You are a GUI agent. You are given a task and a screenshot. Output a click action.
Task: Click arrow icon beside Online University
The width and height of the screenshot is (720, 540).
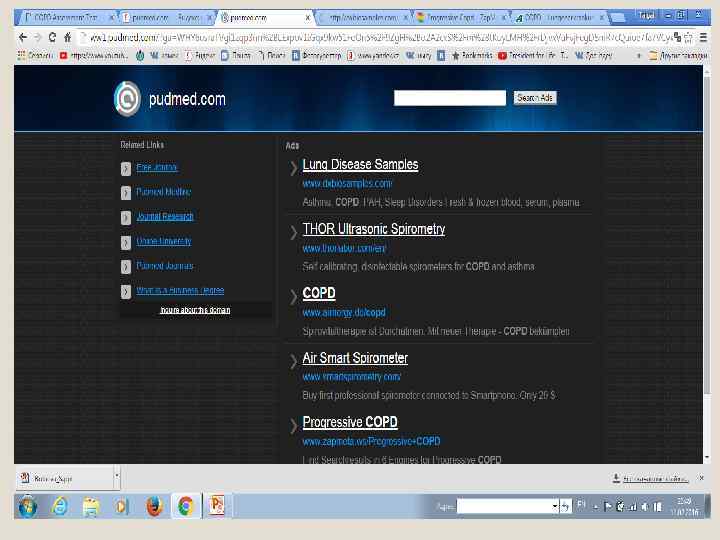pyautogui.click(x=126, y=242)
